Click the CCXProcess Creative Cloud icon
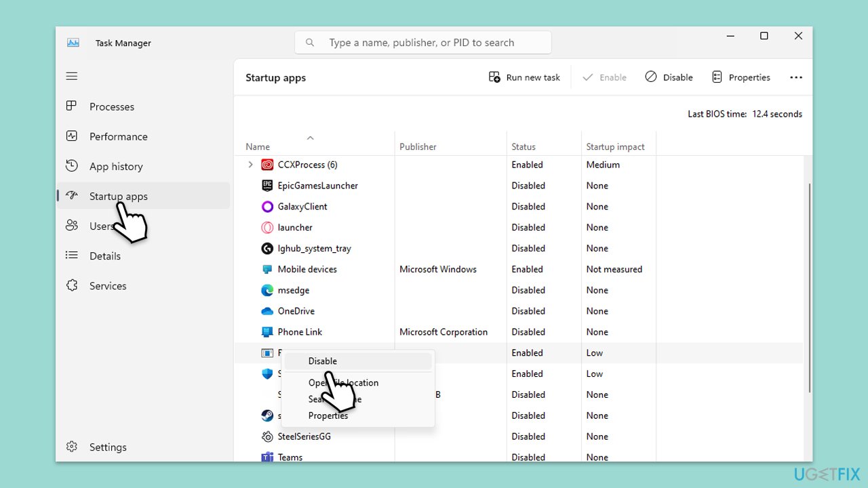The width and height of the screenshot is (868, 488). coord(267,165)
